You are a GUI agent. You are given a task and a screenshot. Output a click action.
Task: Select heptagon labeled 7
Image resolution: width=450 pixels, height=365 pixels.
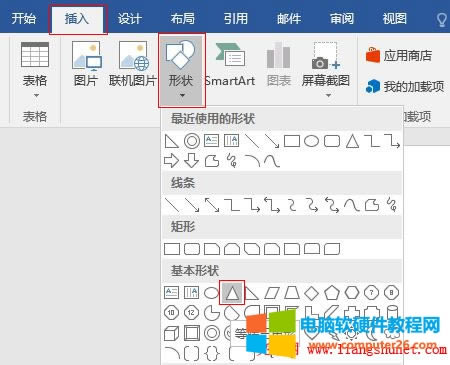pyautogui.click(x=372, y=293)
